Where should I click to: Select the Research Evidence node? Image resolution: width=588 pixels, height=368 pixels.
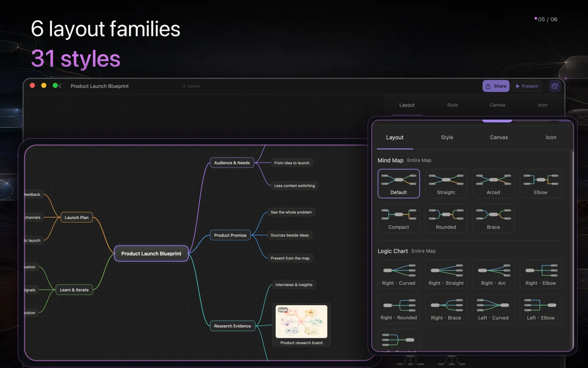click(233, 326)
